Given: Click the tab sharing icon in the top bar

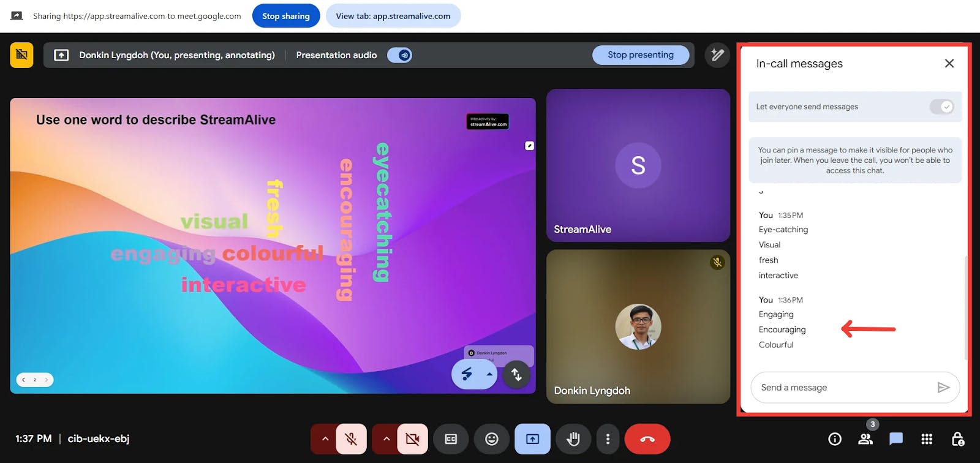Looking at the screenshot, I should click(17, 16).
